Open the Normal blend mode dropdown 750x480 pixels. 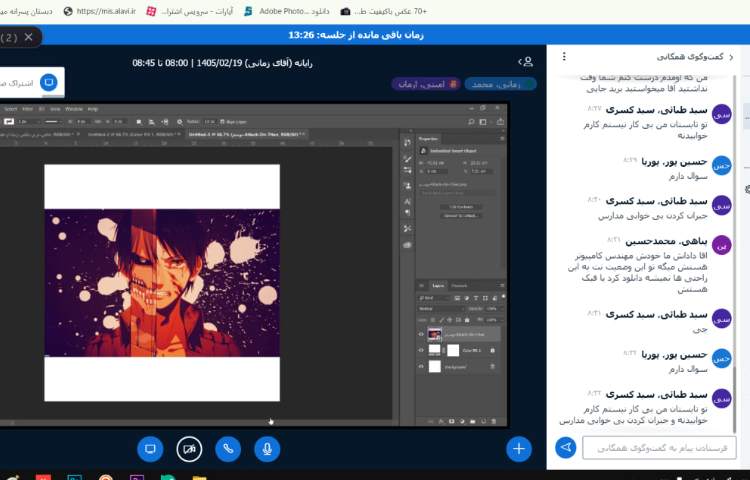click(x=440, y=309)
